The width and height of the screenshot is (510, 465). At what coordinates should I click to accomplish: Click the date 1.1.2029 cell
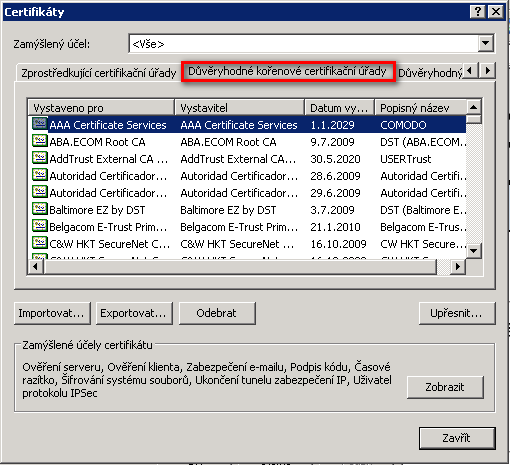tap(332, 125)
